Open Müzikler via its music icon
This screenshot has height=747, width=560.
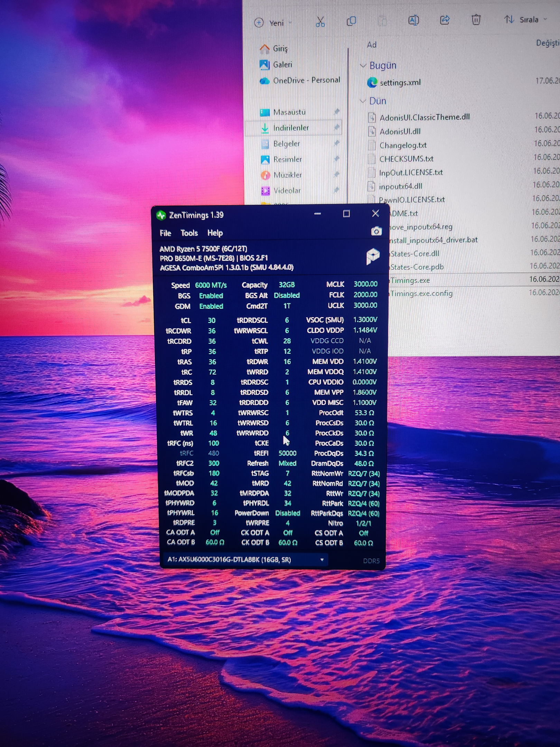tap(265, 175)
